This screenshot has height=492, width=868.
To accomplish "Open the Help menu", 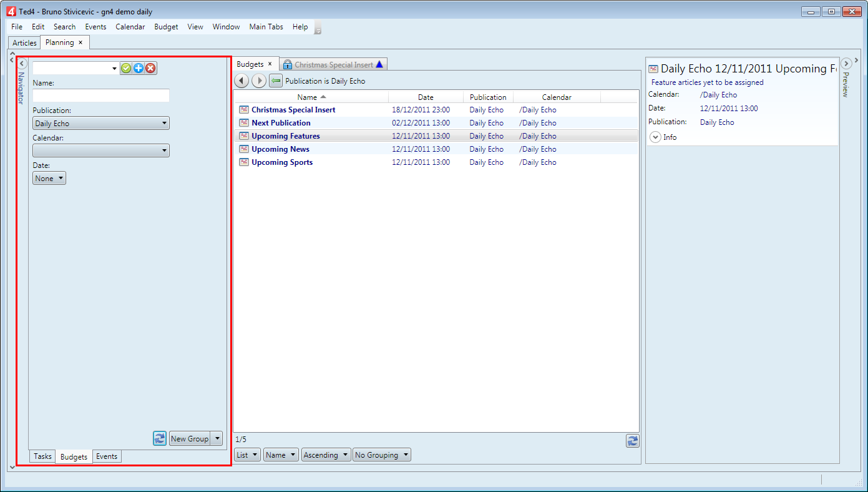I will pyautogui.click(x=300, y=27).
